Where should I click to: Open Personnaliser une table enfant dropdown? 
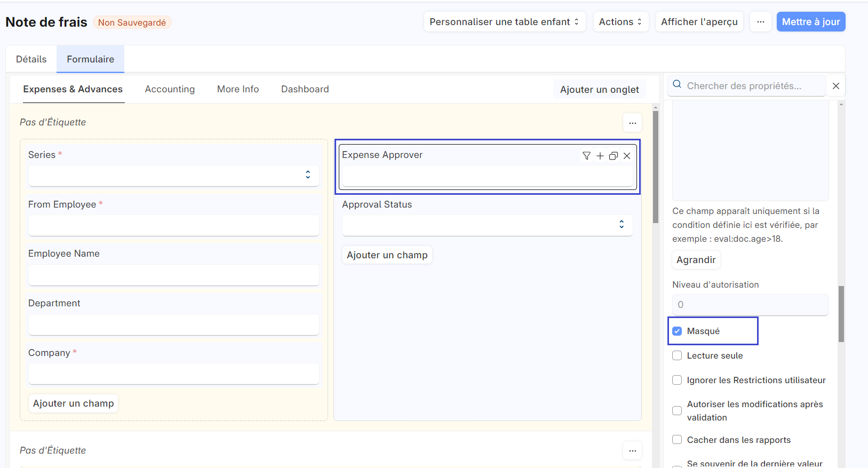pyautogui.click(x=504, y=22)
